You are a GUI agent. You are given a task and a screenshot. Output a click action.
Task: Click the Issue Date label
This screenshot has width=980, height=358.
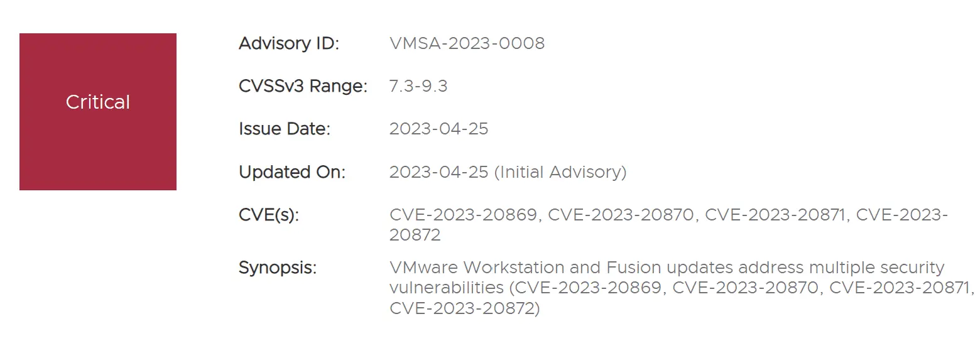pyautogui.click(x=285, y=129)
